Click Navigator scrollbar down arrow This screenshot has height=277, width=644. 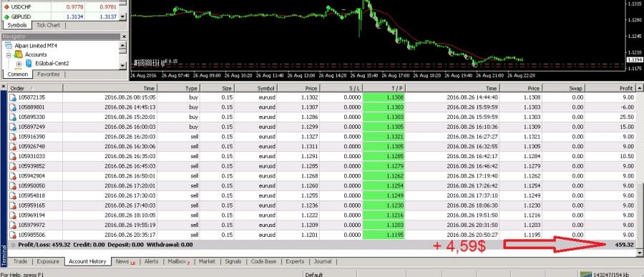[123, 65]
